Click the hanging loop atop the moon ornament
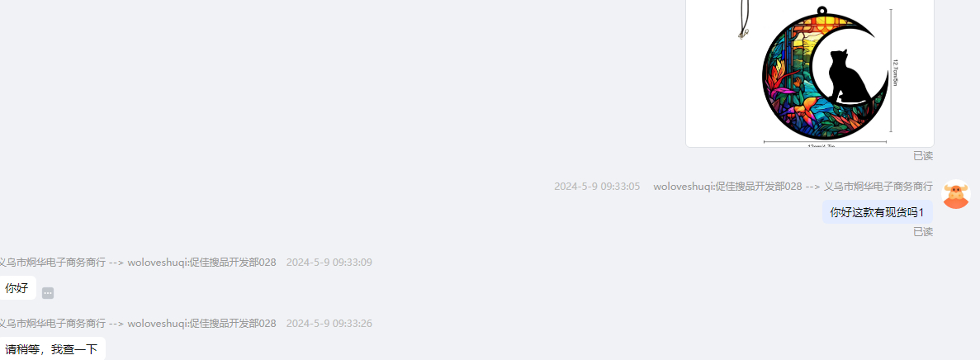 pos(821,10)
